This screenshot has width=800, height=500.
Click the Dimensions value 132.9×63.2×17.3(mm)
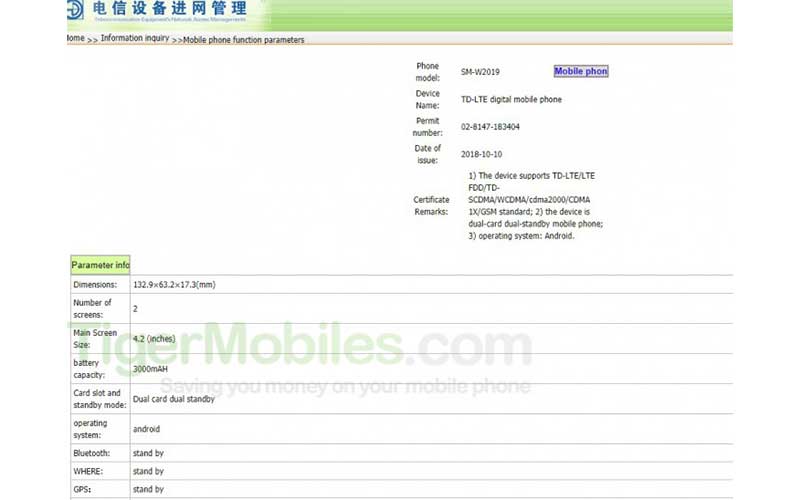pos(174,285)
